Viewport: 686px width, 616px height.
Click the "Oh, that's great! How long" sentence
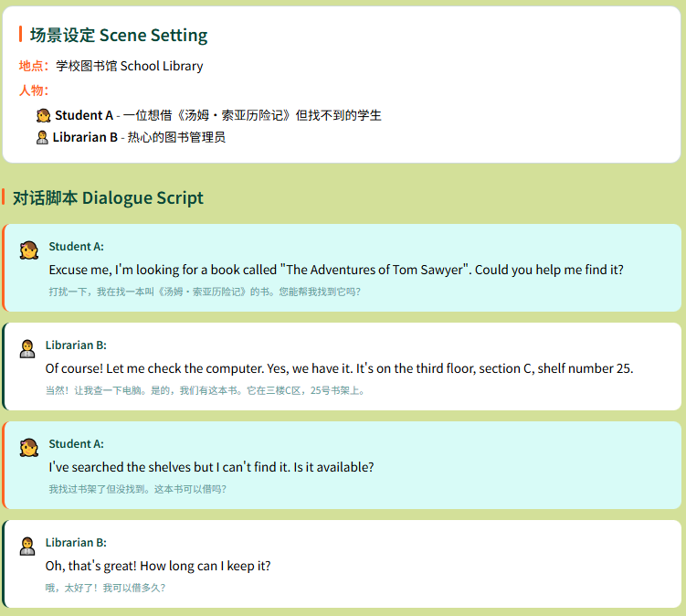click(158, 566)
